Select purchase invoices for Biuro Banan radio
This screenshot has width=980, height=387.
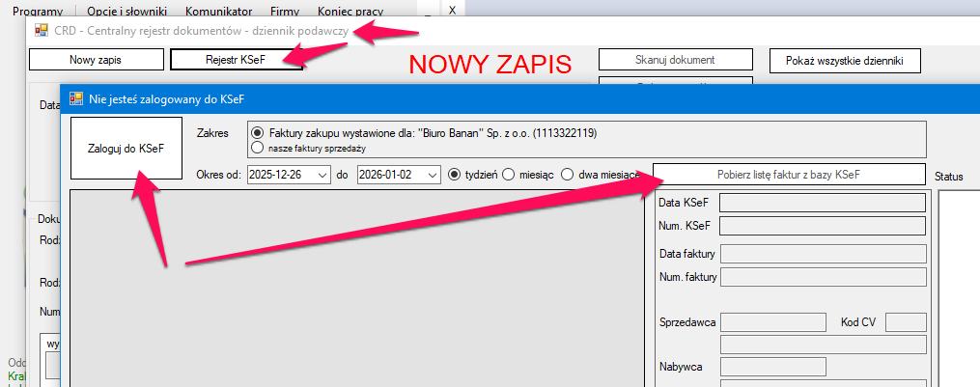click(x=257, y=133)
